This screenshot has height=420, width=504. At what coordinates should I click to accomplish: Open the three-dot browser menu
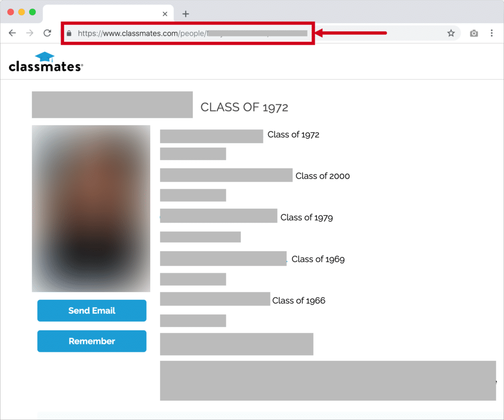pyautogui.click(x=492, y=33)
